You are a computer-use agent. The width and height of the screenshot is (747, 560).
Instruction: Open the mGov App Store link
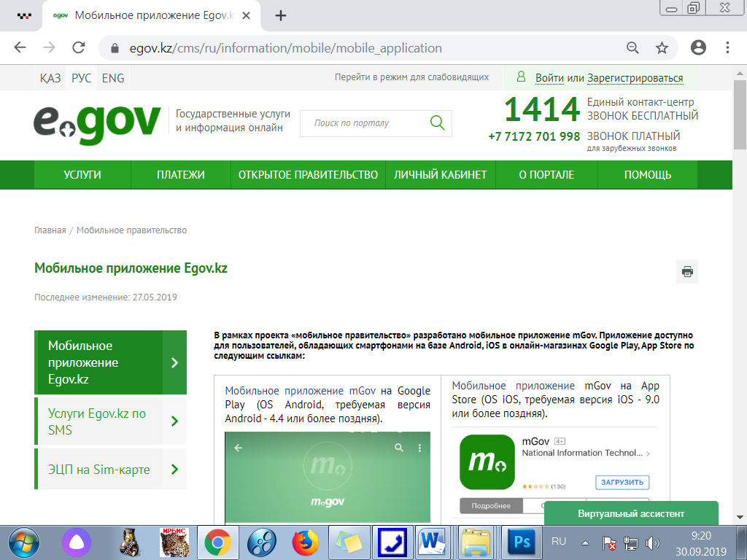click(x=513, y=386)
